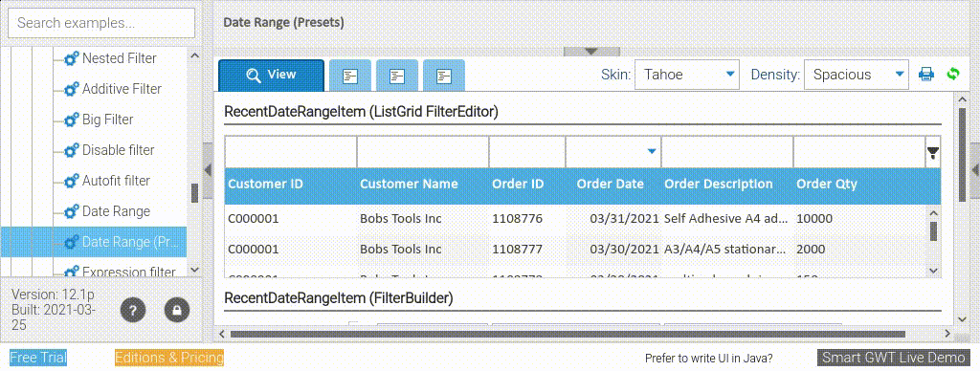Image resolution: width=980 pixels, height=371 pixels.
Task: Select Expression filter example
Action: click(x=129, y=272)
